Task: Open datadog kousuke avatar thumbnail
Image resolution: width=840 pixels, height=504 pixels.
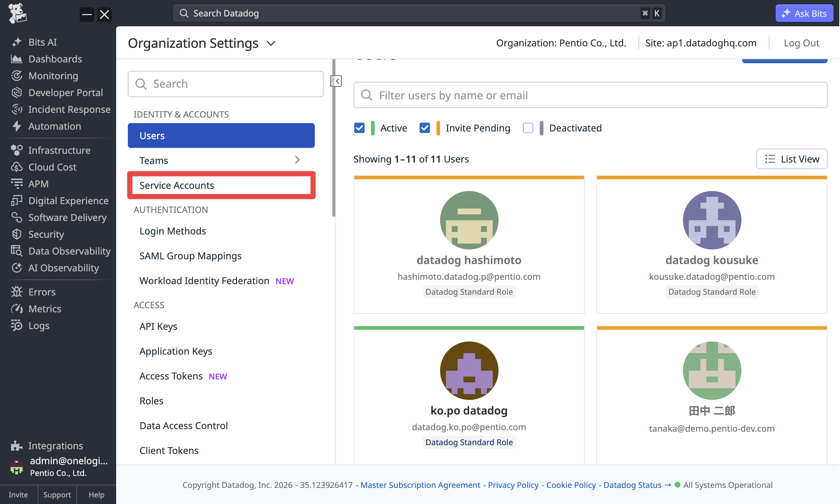Action: point(712,220)
